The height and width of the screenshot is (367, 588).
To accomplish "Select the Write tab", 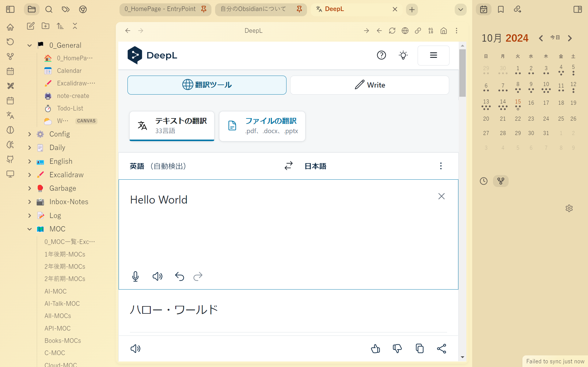I will [370, 85].
